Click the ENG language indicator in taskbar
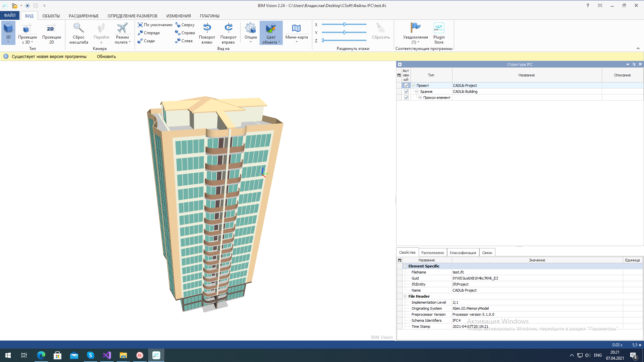This screenshot has height=362, width=644. point(598,355)
